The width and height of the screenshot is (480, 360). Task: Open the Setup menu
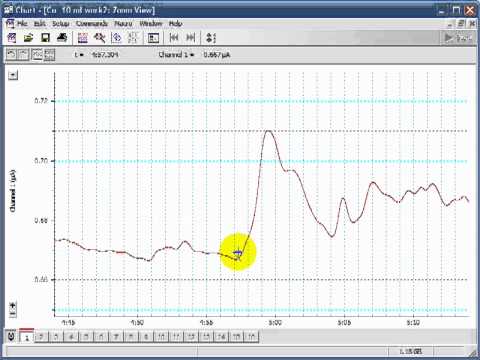61,23
